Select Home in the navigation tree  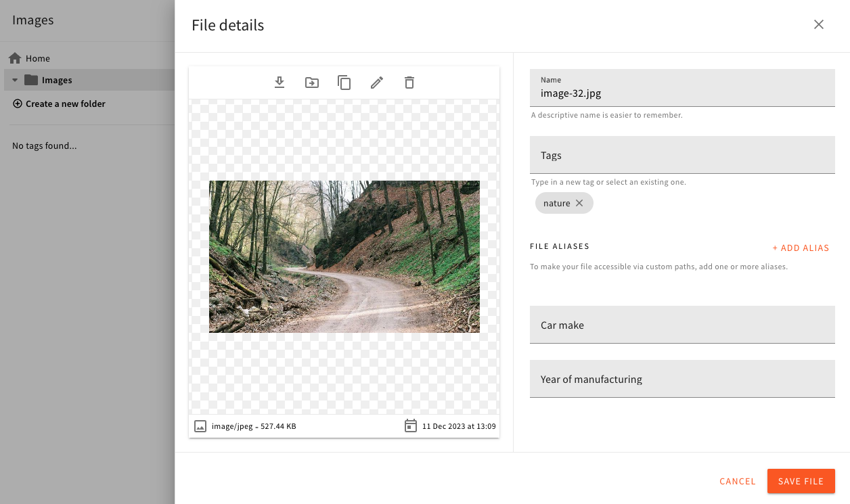pos(38,58)
